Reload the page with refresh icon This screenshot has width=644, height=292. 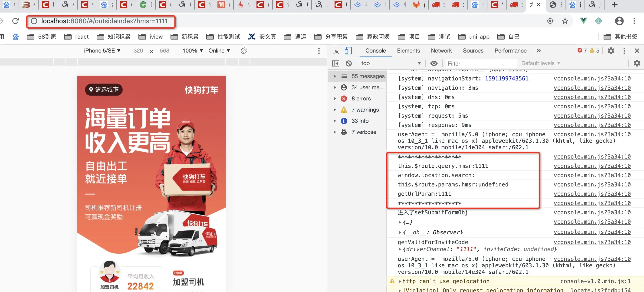click(16, 21)
